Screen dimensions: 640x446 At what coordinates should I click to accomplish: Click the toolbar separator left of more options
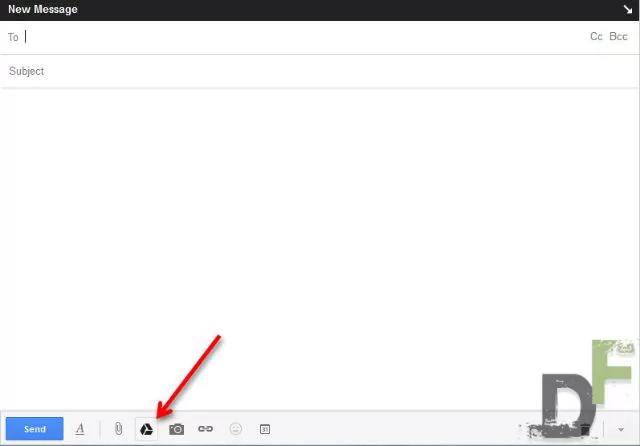click(603, 429)
